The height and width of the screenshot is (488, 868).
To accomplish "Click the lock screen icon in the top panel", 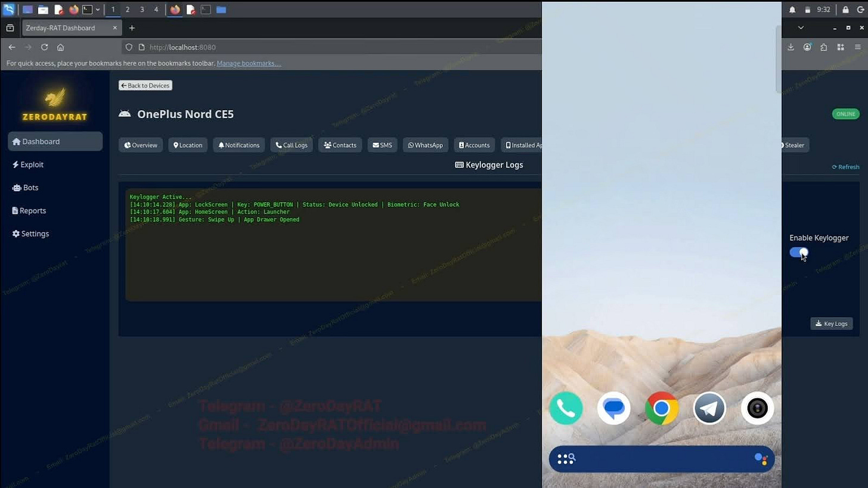I will (x=845, y=10).
